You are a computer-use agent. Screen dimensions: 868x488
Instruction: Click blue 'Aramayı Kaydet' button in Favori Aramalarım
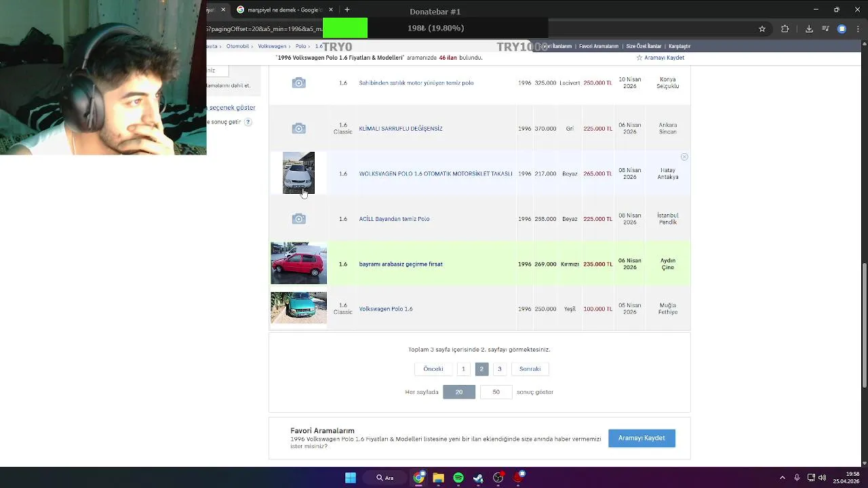(642, 438)
